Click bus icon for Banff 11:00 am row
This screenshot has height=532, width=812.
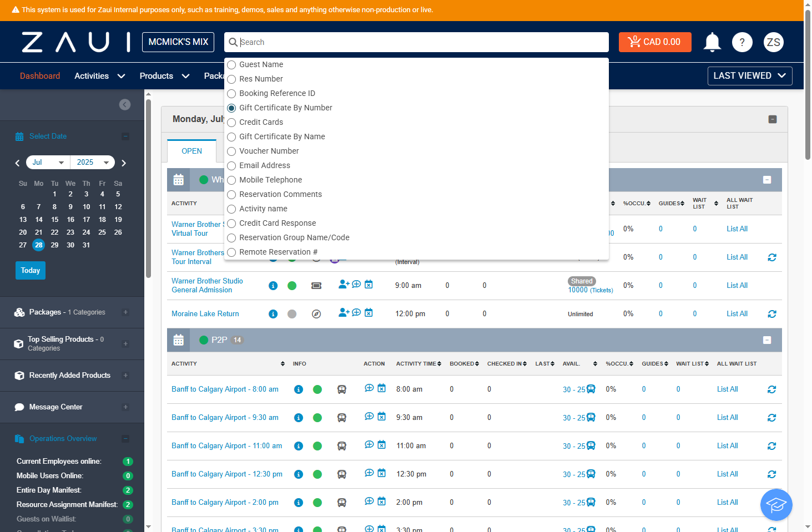coord(342,446)
